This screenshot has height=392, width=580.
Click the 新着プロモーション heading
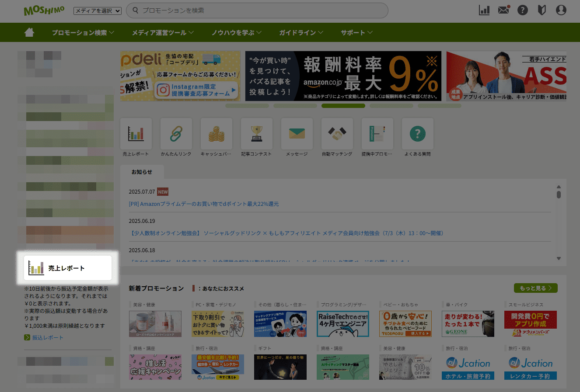pyautogui.click(x=156, y=288)
